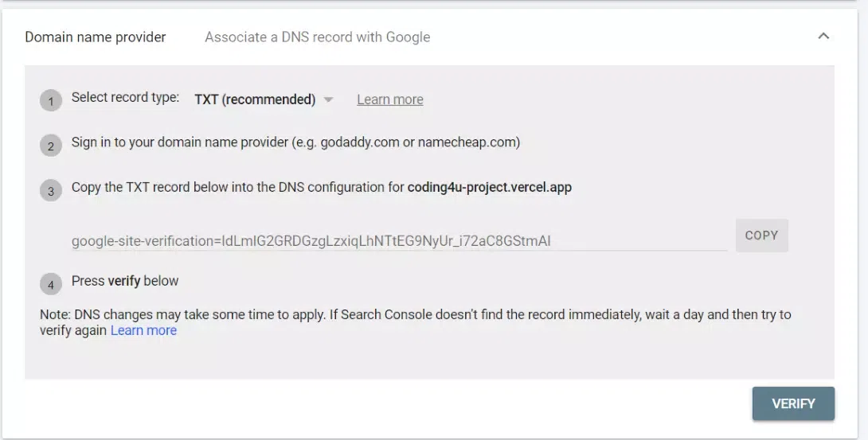Click the Domain name provider heading
This screenshot has width=868, height=440.
(x=96, y=37)
